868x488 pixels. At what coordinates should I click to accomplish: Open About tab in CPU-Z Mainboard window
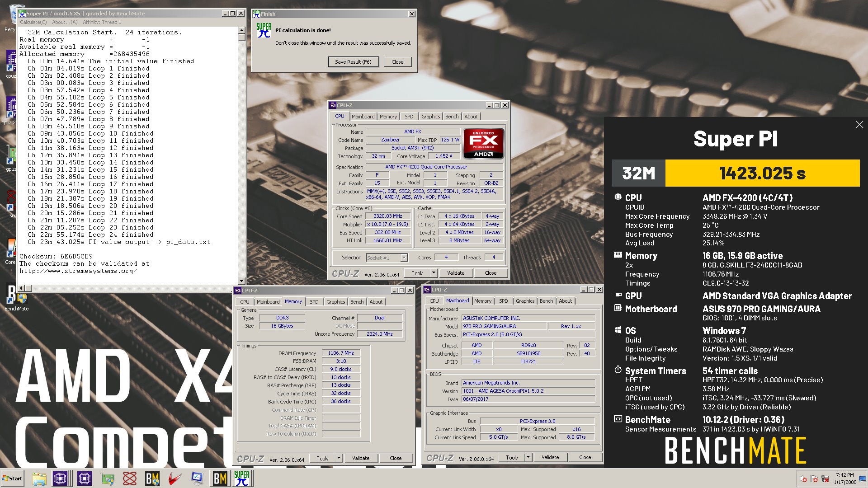coord(566,301)
